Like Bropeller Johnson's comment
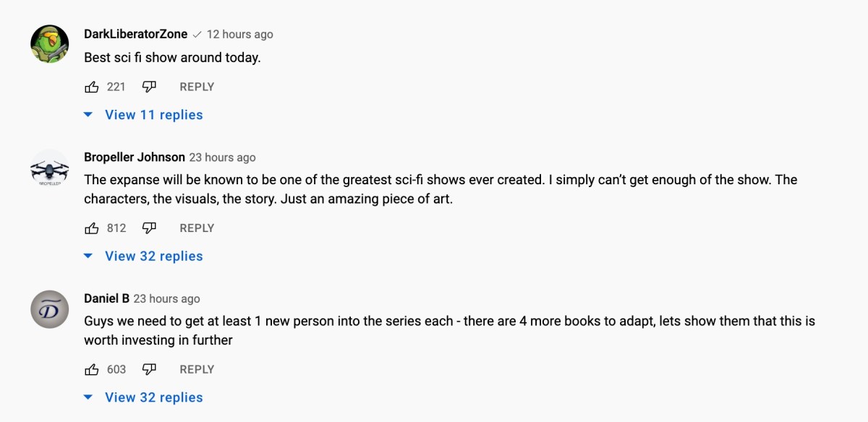This screenshot has height=422, width=868. tap(92, 228)
